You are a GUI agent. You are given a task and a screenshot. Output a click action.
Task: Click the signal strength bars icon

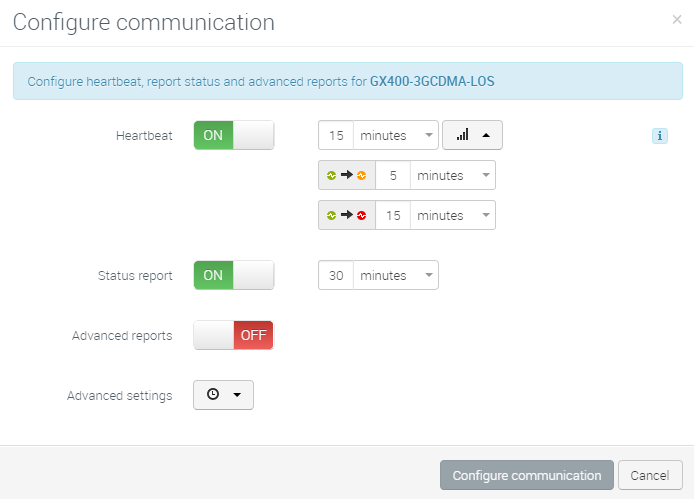tap(463, 135)
